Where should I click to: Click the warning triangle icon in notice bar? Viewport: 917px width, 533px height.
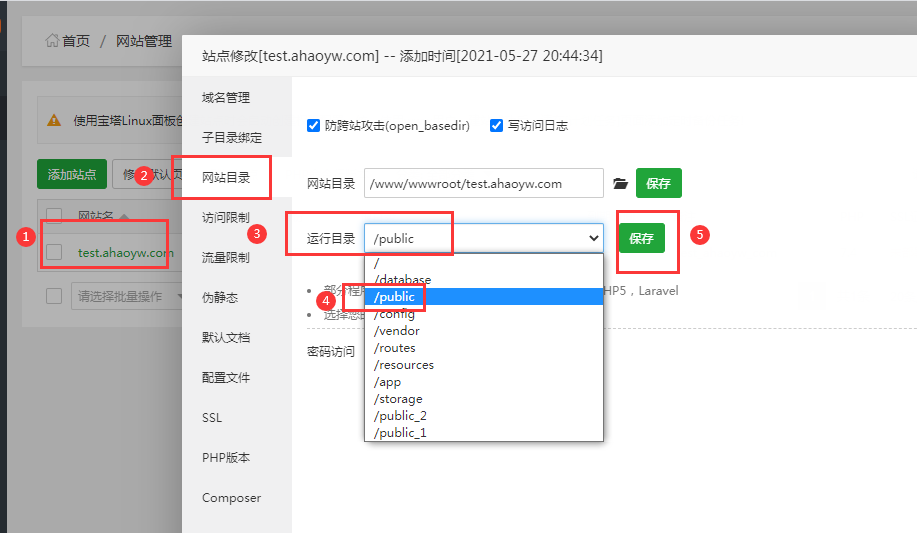point(54,120)
